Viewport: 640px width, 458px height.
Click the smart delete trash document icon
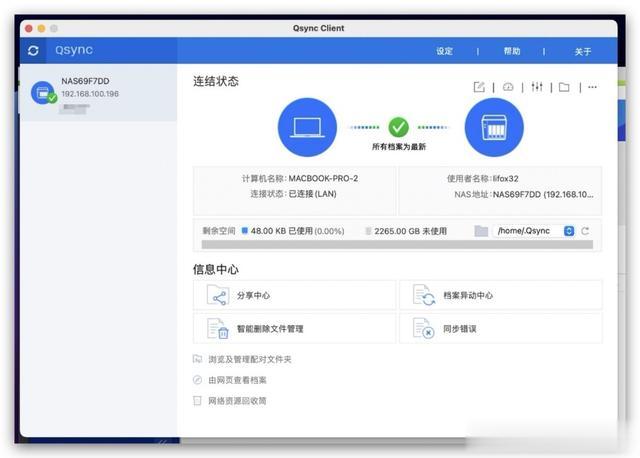[x=218, y=329]
